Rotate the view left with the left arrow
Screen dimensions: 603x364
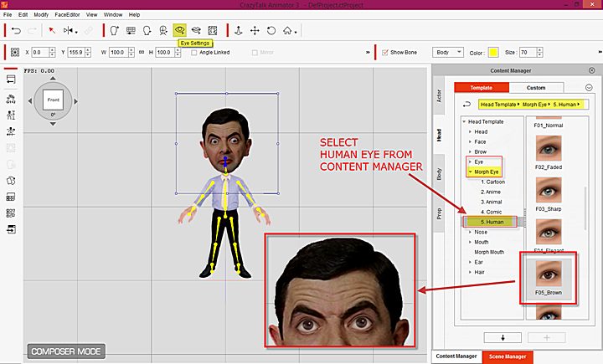[x=30, y=101]
